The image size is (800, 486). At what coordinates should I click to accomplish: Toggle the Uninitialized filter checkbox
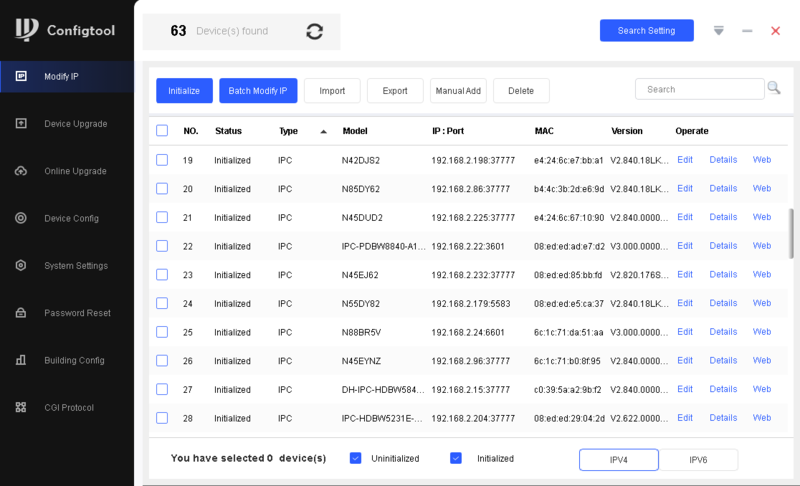(x=356, y=458)
